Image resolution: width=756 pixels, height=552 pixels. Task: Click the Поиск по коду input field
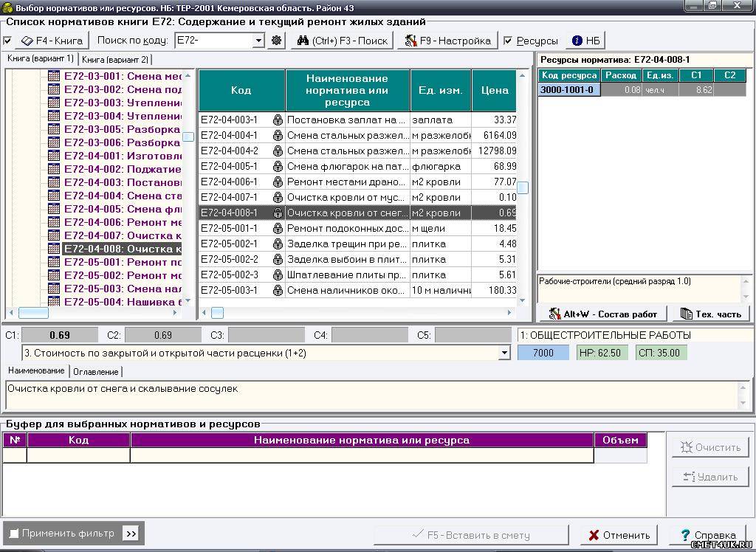(x=214, y=41)
